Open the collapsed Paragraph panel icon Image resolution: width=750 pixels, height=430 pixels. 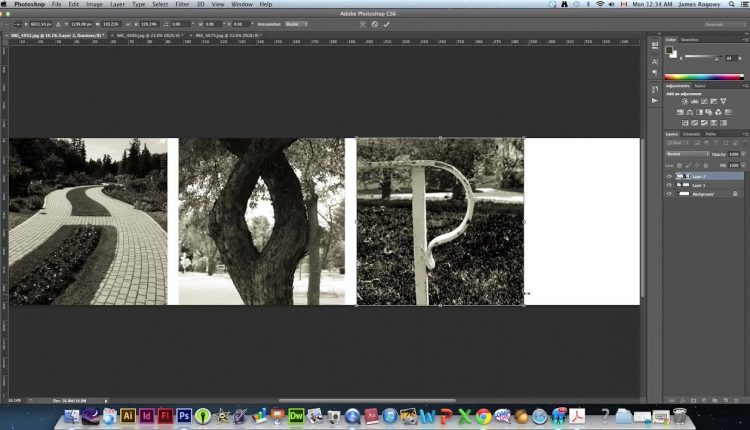tap(655, 73)
